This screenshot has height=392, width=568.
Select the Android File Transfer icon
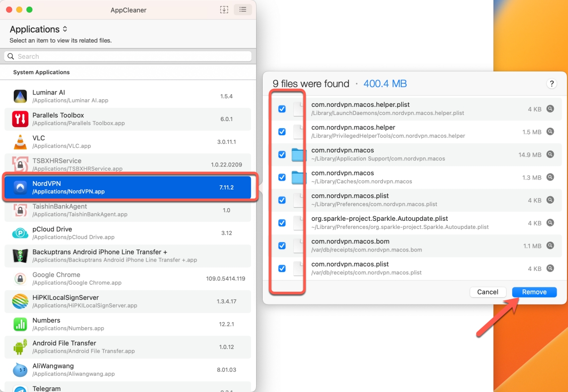click(x=20, y=347)
